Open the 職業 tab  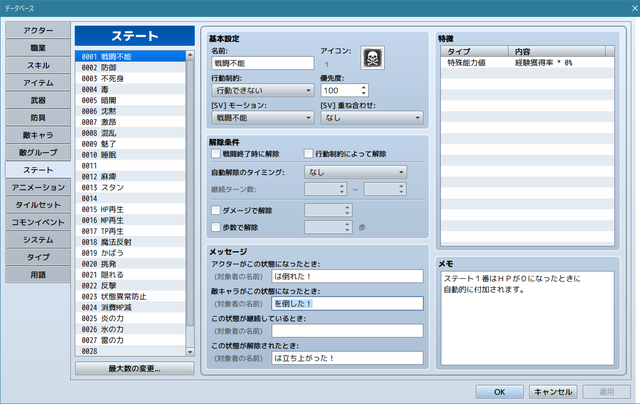coord(38,48)
